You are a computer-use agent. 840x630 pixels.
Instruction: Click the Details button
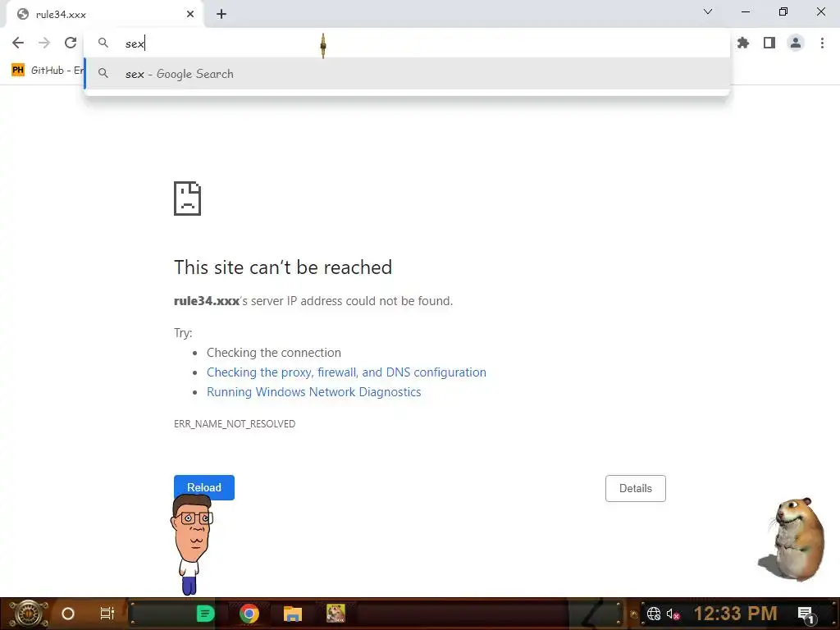click(x=636, y=488)
